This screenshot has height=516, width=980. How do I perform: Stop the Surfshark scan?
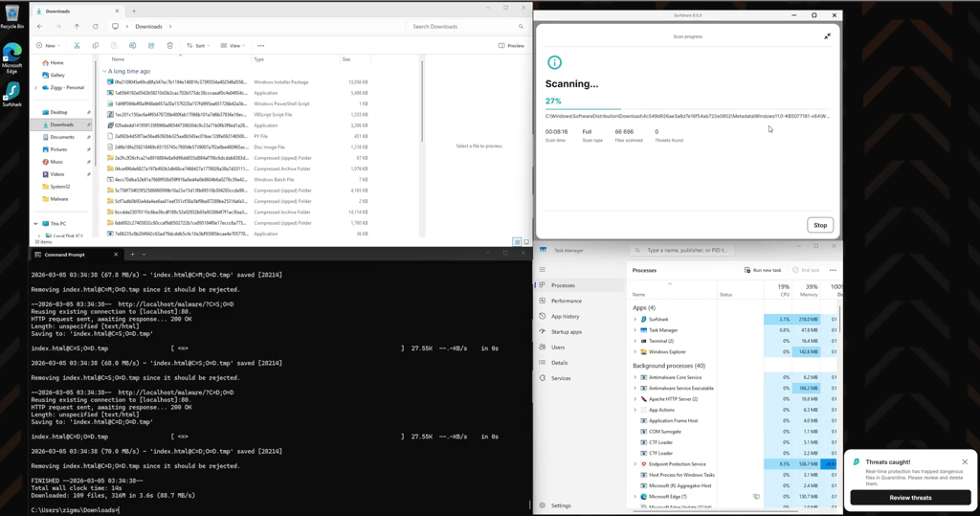pyautogui.click(x=820, y=225)
